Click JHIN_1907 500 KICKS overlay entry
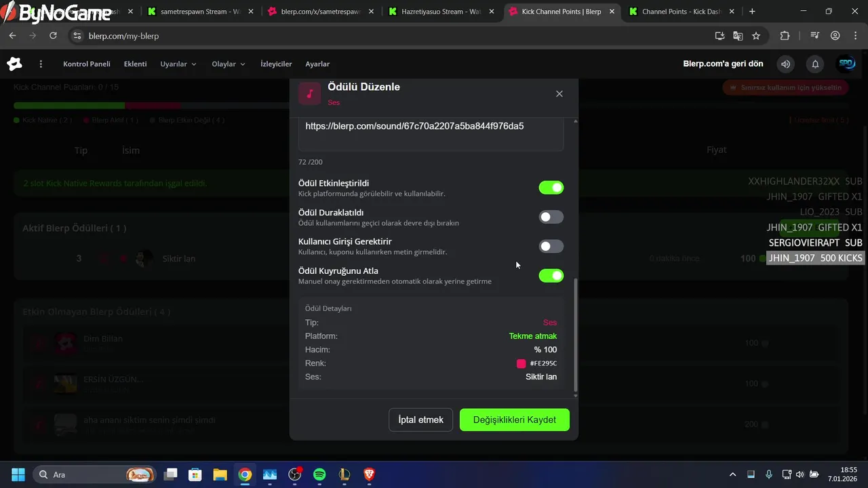Viewport: 868px width, 488px height. coord(816,258)
